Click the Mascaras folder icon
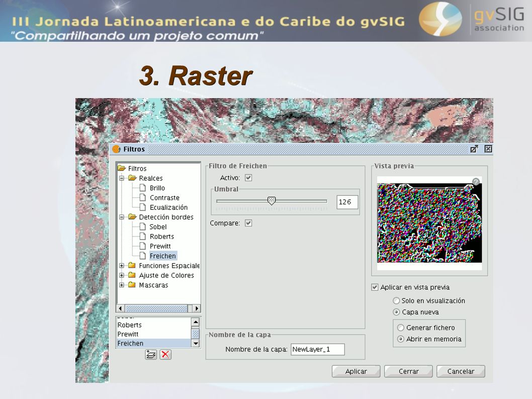The width and height of the screenshot is (532, 399). (x=132, y=285)
